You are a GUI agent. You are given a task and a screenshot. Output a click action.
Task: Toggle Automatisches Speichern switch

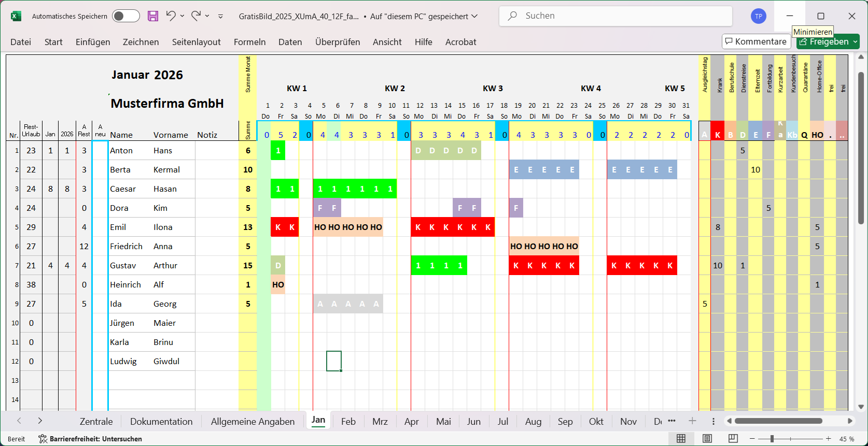126,16
